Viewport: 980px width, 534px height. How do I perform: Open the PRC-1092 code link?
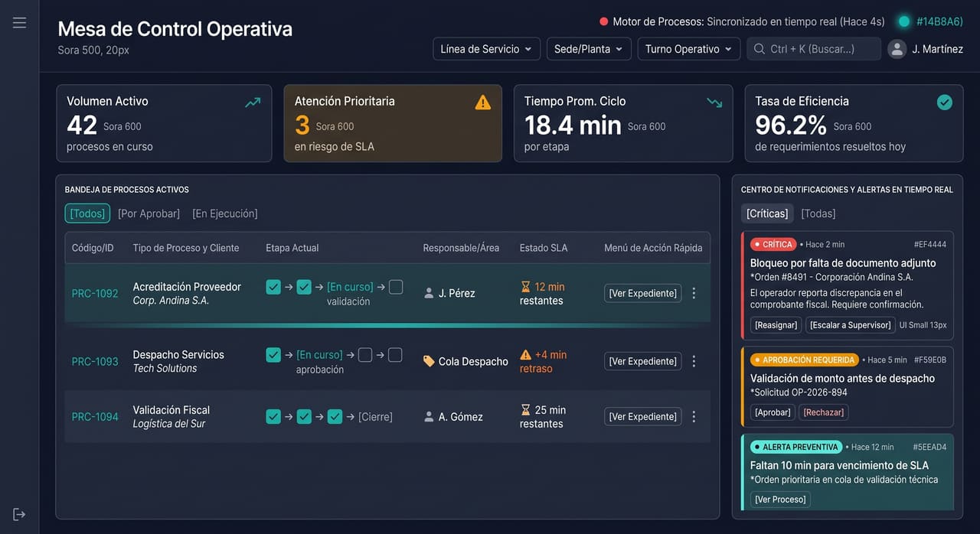(x=95, y=293)
